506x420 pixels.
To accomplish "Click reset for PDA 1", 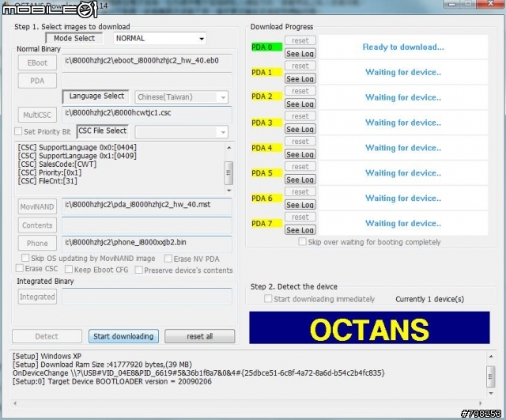I will pos(300,66).
